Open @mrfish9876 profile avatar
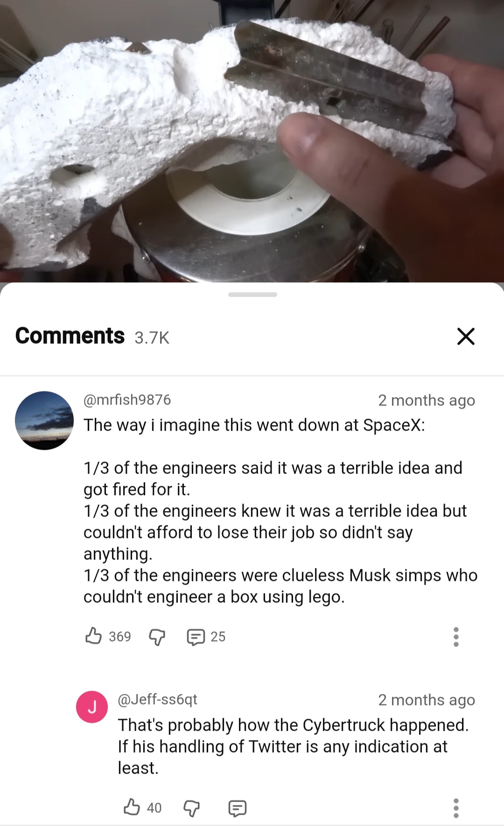The height and width of the screenshot is (826, 504). click(x=44, y=420)
